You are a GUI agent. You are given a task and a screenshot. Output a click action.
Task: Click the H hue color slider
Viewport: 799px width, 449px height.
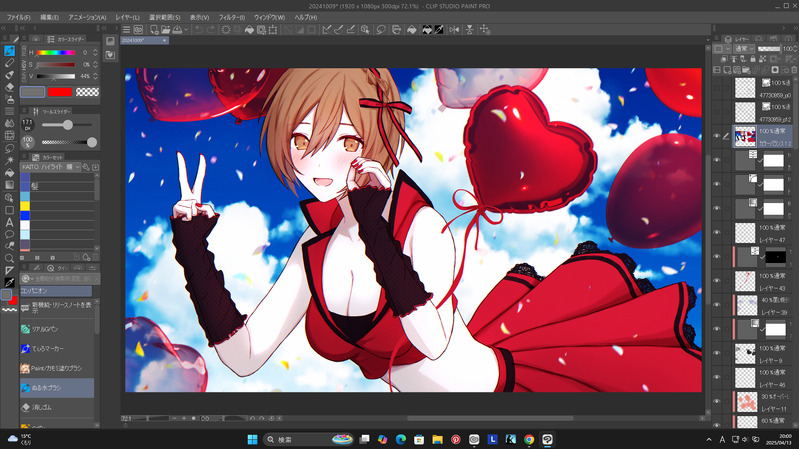[x=56, y=52]
